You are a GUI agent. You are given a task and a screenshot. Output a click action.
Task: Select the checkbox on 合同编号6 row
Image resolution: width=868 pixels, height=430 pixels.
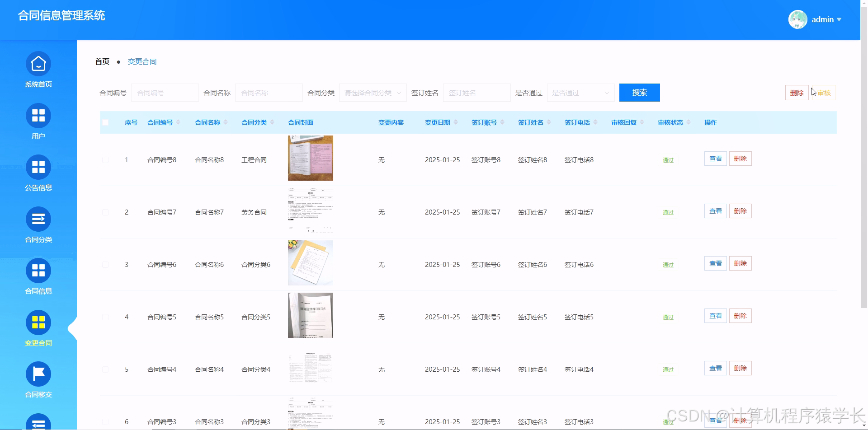pyautogui.click(x=105, y=264)
